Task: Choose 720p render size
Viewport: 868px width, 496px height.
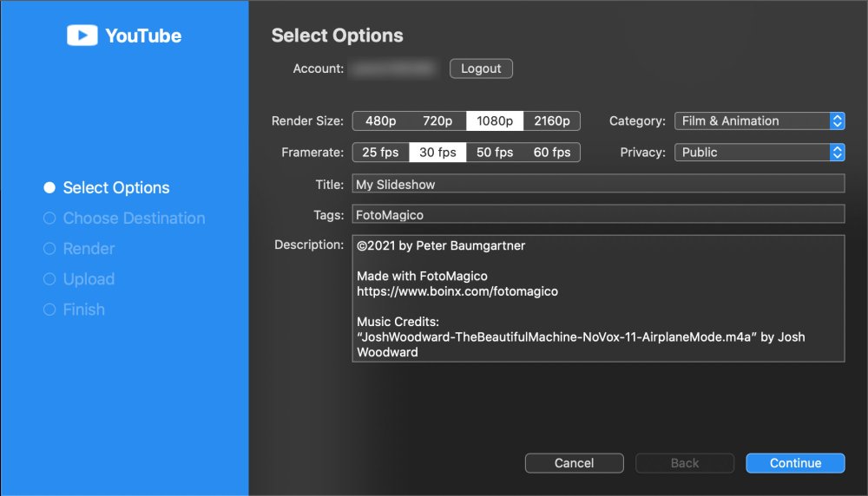Action: (x=437, y=121)
